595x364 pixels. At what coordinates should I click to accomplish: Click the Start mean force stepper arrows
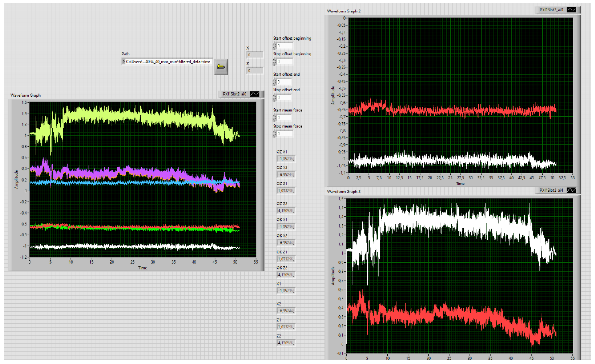274,118
